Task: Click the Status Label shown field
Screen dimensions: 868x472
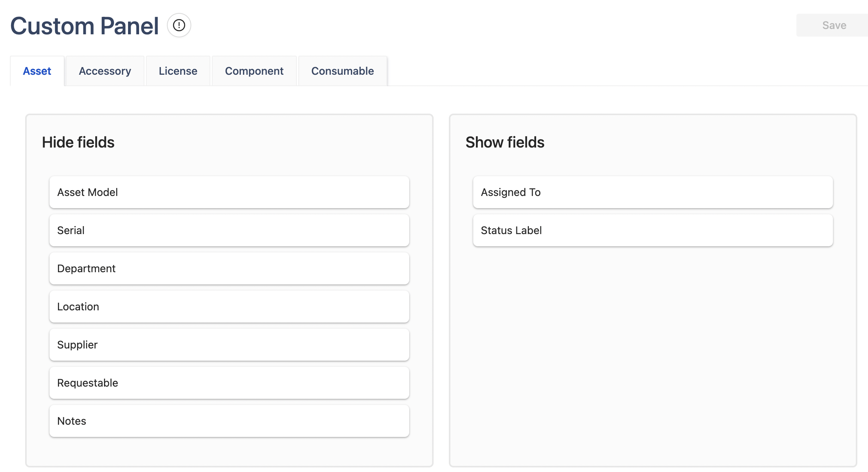Action: [x=653, y=230]
